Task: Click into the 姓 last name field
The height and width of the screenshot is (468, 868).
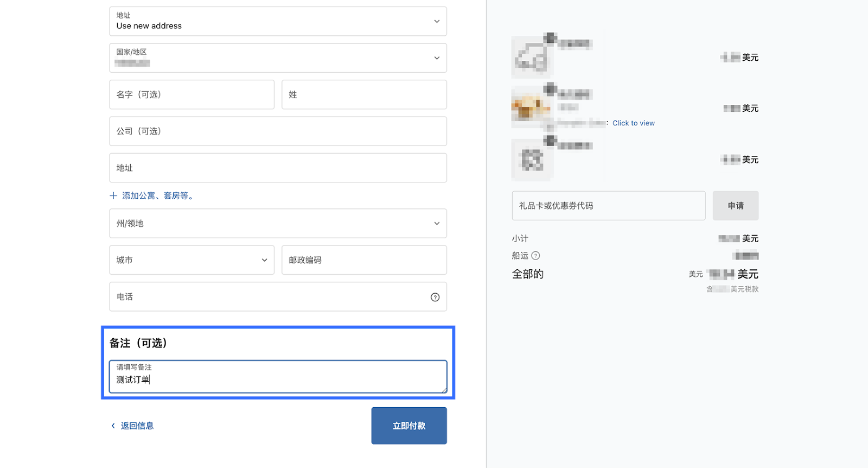Action: pos(364,94)
